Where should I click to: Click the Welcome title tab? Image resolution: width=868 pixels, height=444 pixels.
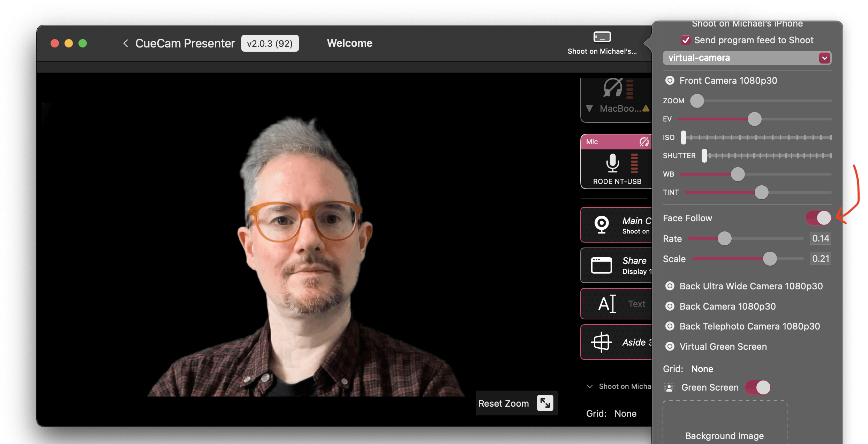coord(349,43)
